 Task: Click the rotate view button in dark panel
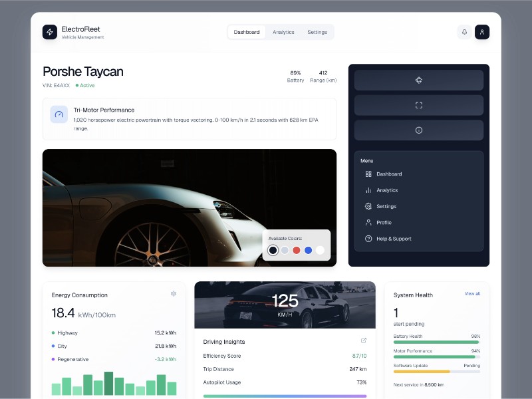(419, 80)
